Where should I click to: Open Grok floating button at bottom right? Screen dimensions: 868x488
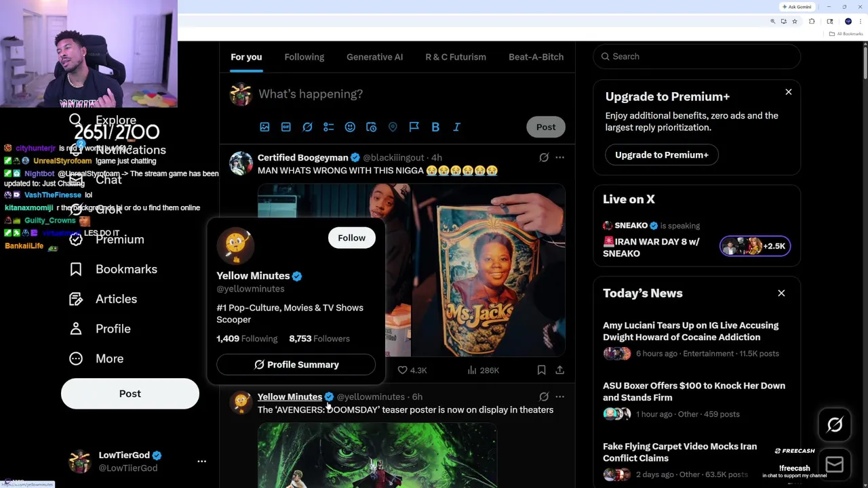(x=835, y=425)
